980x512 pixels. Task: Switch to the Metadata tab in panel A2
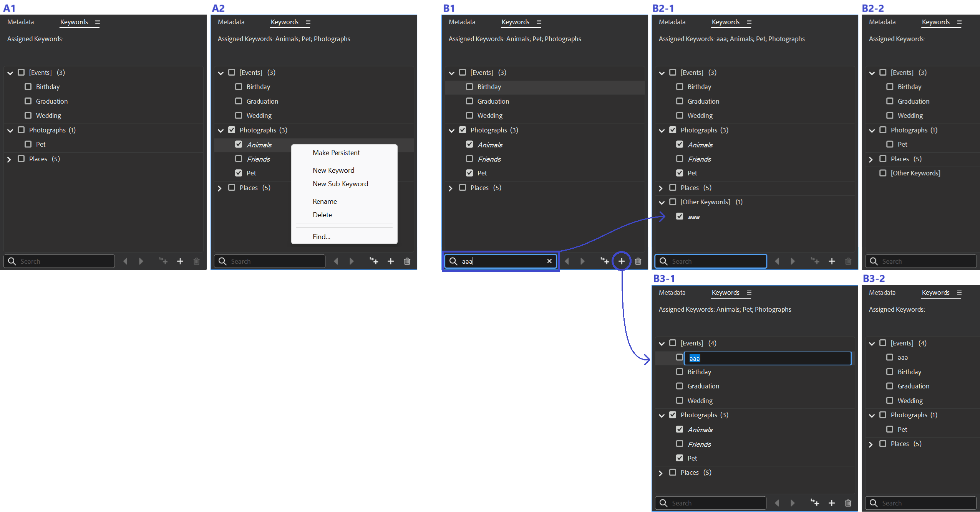click(231, 22)
